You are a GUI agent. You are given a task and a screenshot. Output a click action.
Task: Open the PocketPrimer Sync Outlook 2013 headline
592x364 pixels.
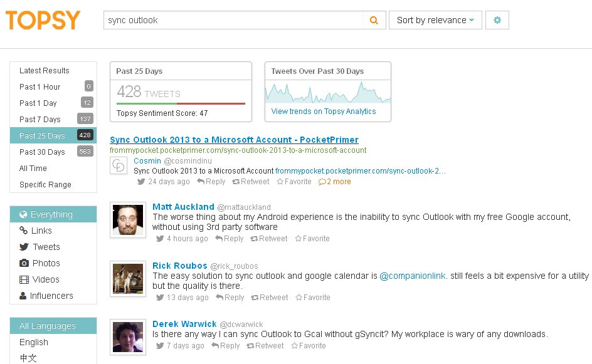[234, 140]
